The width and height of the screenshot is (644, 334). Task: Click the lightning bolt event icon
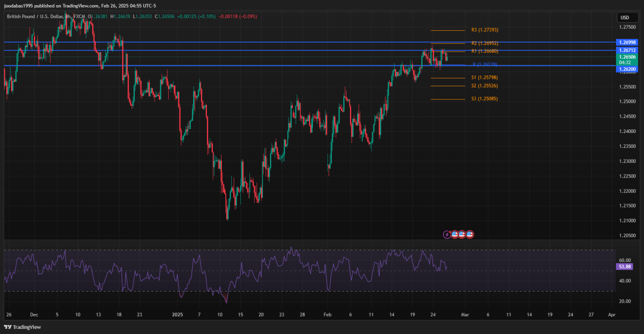click(x=447, y=235)
